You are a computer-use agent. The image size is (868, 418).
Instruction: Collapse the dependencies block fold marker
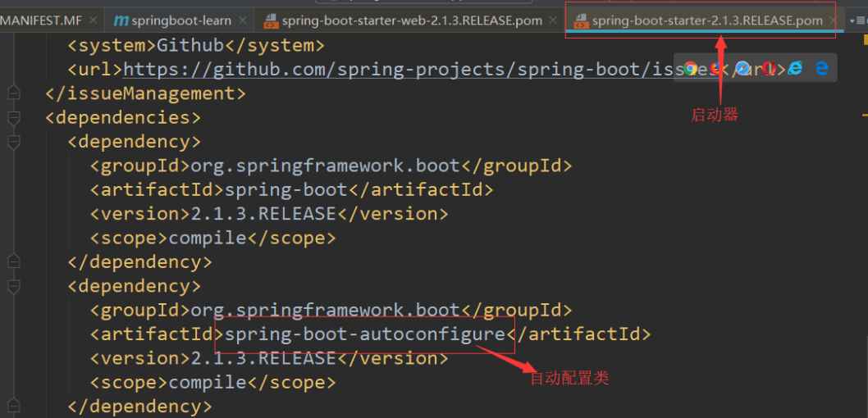pyautogui.click(x=14, y=117)
